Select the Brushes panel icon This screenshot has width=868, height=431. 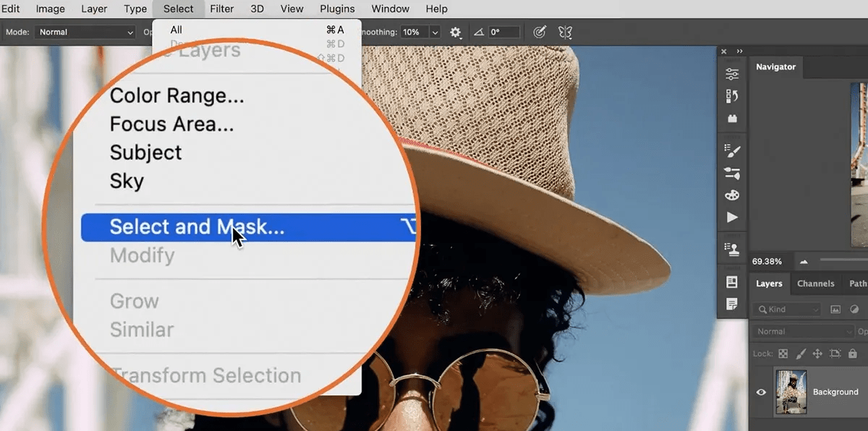[x=732, y=150]
